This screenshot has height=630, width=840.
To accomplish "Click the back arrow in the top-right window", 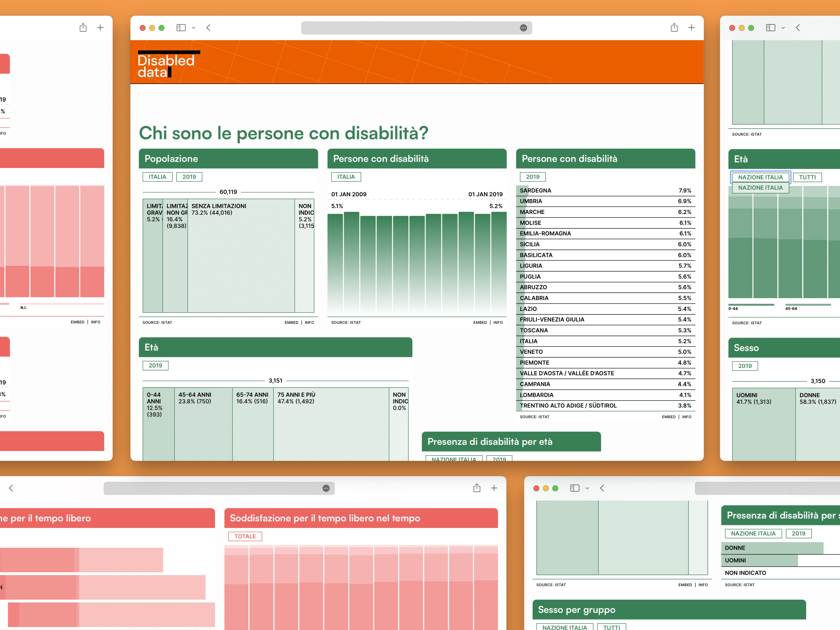I will [798, 28].
